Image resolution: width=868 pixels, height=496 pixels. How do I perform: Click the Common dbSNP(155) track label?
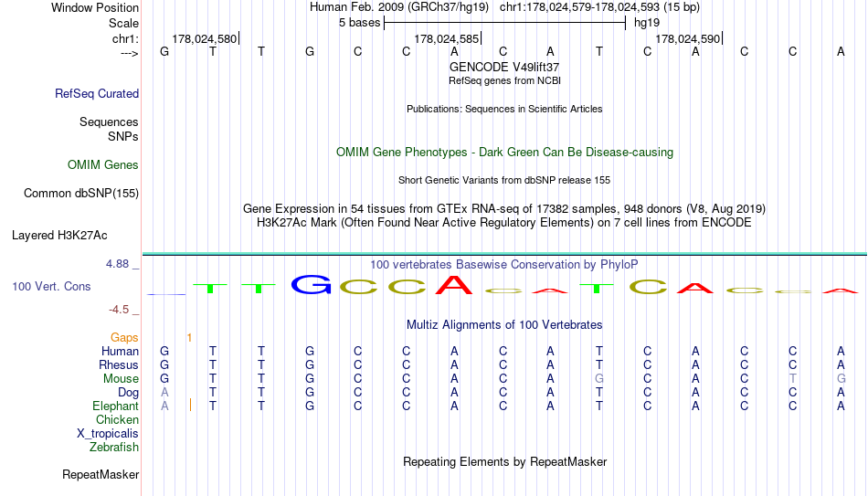[x=81, y=194]
